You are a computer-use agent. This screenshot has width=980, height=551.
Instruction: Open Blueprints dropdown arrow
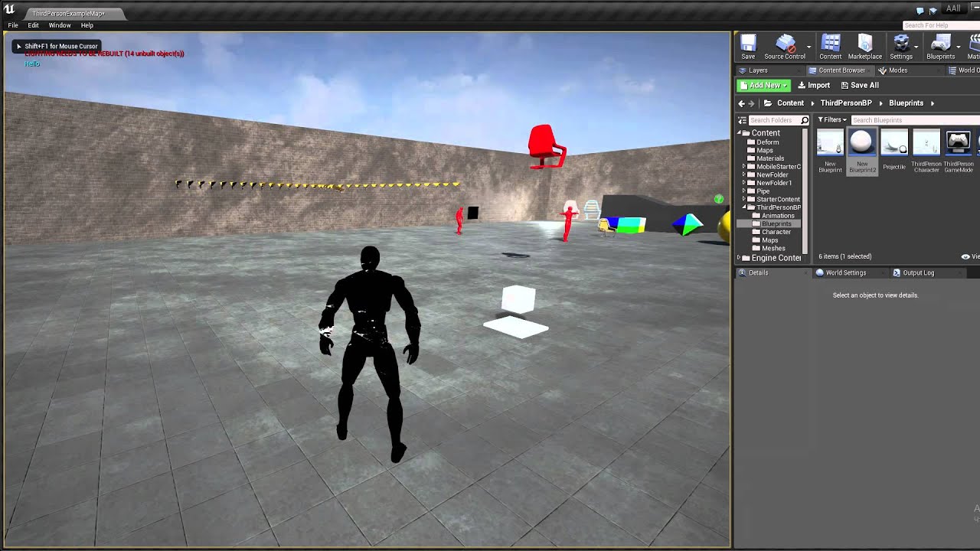click(x=959, y=47)
